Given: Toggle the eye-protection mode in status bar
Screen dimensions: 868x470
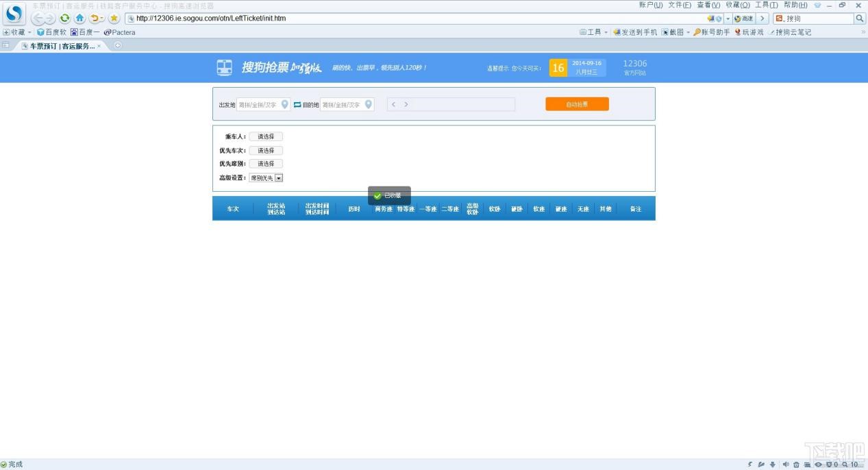Looking at the screenshot, I should 819,464.
